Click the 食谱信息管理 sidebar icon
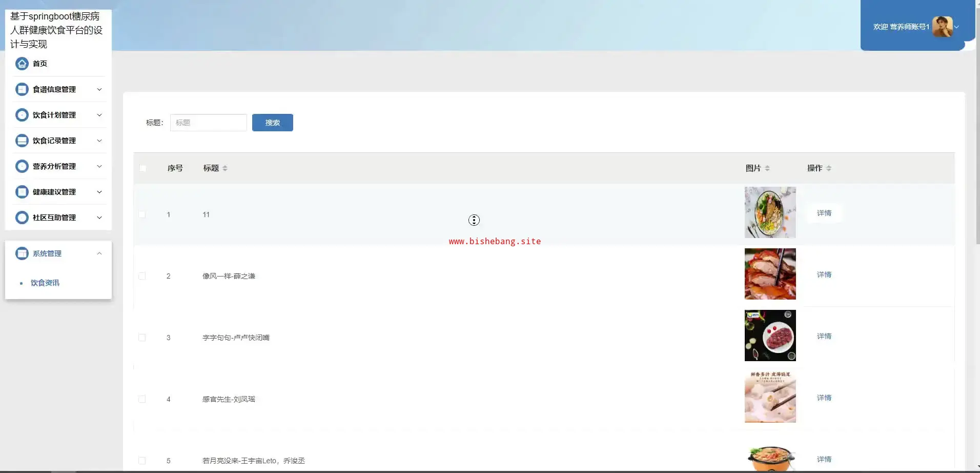Viewport: 980px width, 473px height. (x=22, y=89)
